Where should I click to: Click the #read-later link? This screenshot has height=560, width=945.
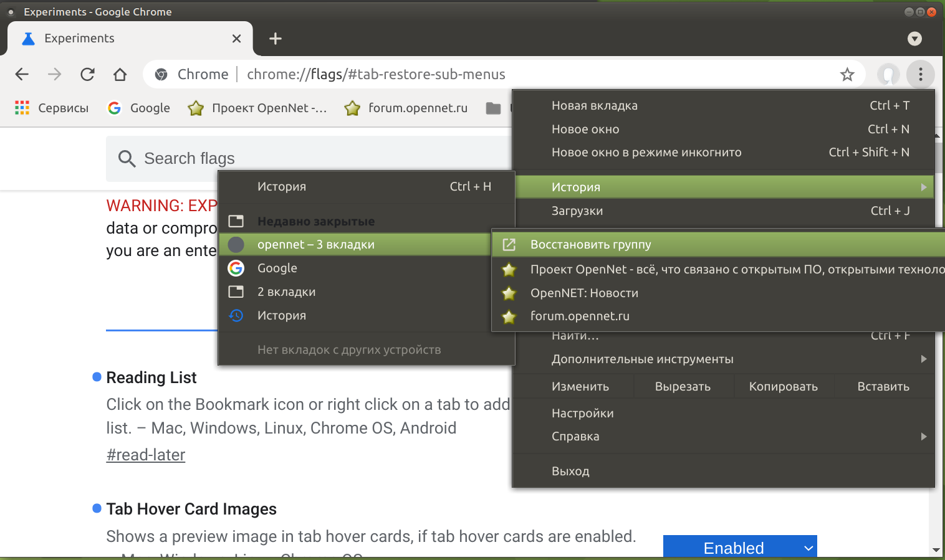(x=146, y=455)
